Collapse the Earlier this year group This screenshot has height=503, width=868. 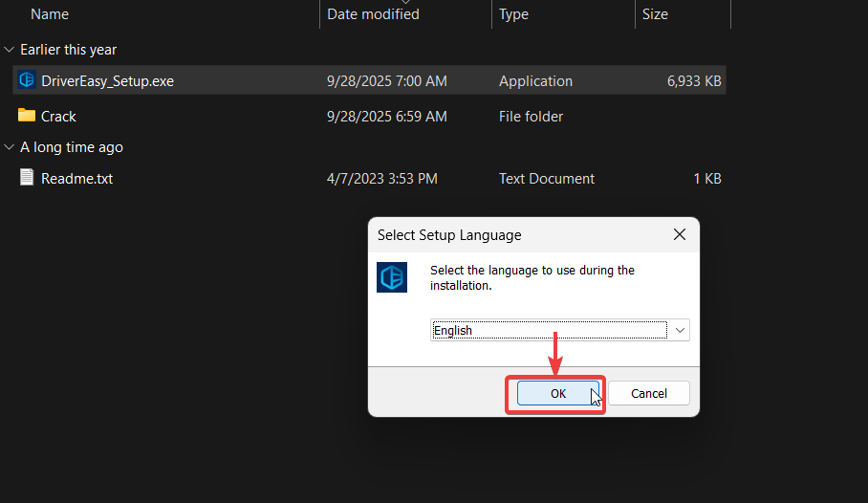tap(9, 50)
